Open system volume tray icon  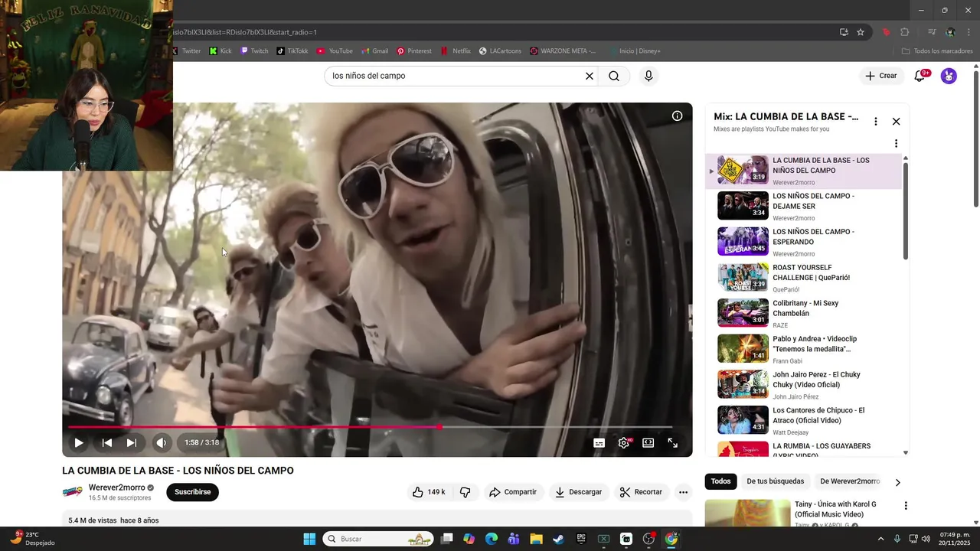coord(926,539)
